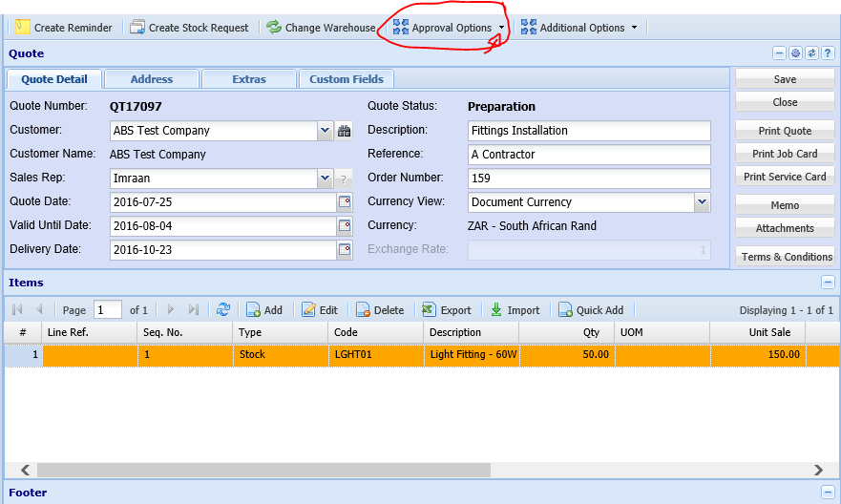Click the Terms & Conditions button
Screen dimensions: 841x504
click(786, 257)
